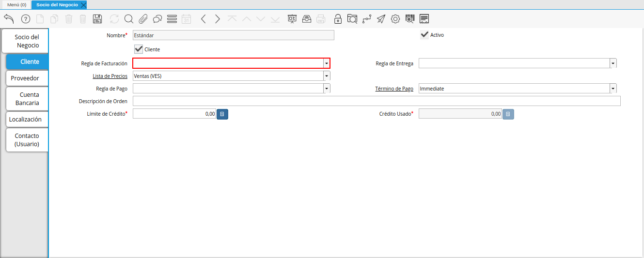Click the previous record up arrow
The width and height of the screenshot is (644, 258).
246,19
